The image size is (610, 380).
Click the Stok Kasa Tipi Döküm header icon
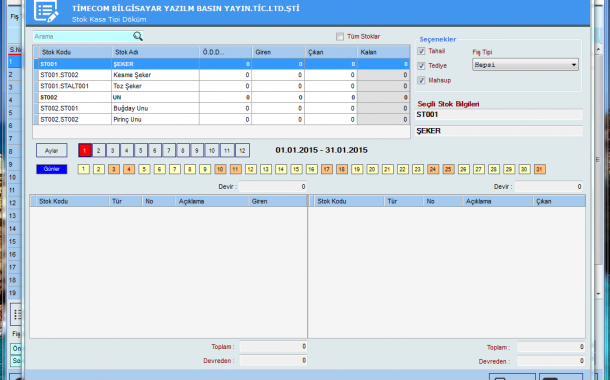coord(46,11)
